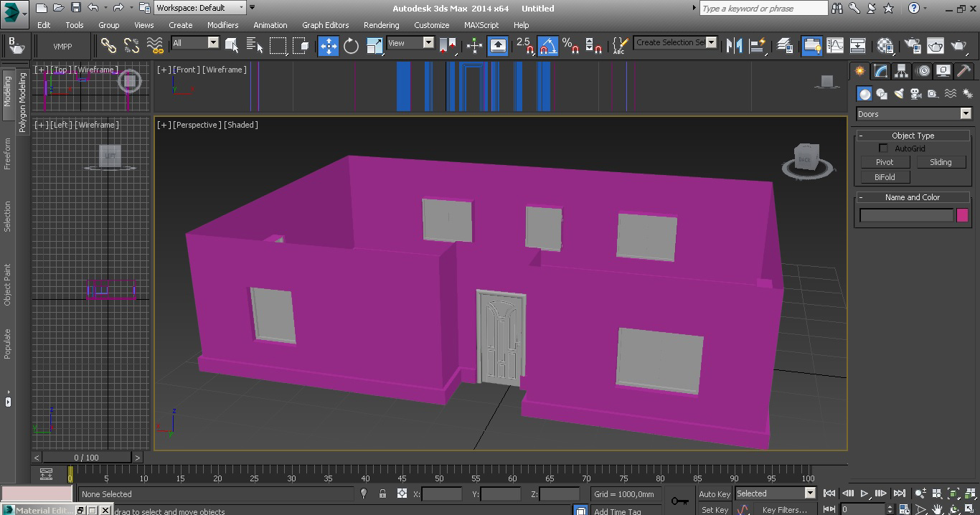Viewport: 980px width, 515px height.
Task: Open the Rendering menu
Action: (x=381, y=24)
